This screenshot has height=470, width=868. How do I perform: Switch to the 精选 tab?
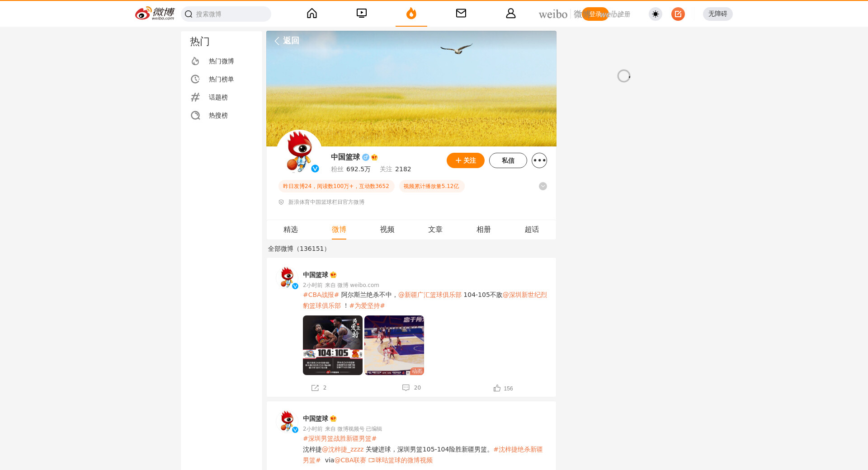pyautogui.click(x=291, y=230)
